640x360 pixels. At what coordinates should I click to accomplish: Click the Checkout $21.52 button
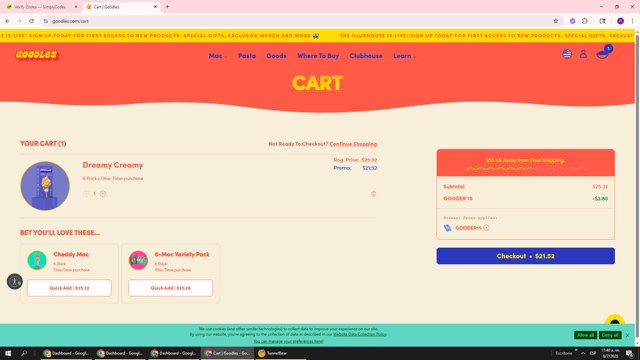525,256
